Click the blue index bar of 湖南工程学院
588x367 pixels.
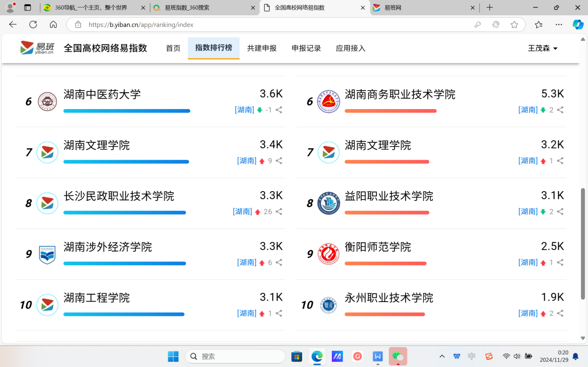point(124,314)
